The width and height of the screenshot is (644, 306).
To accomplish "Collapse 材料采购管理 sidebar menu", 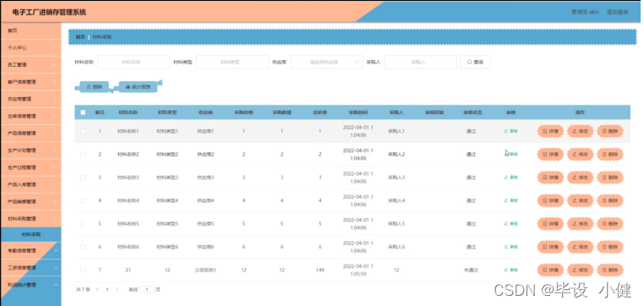I will click(x=30, y=219).
